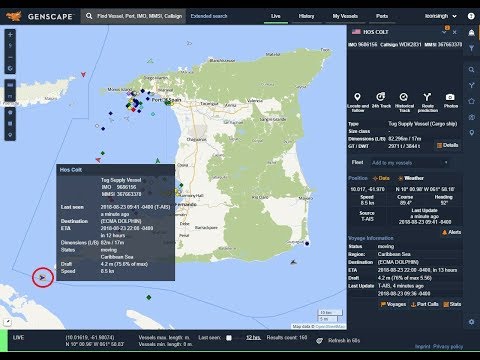Click the pin marker tool on the left toolbar
This screenshot has width=480, height=360.
click(10, 135)
